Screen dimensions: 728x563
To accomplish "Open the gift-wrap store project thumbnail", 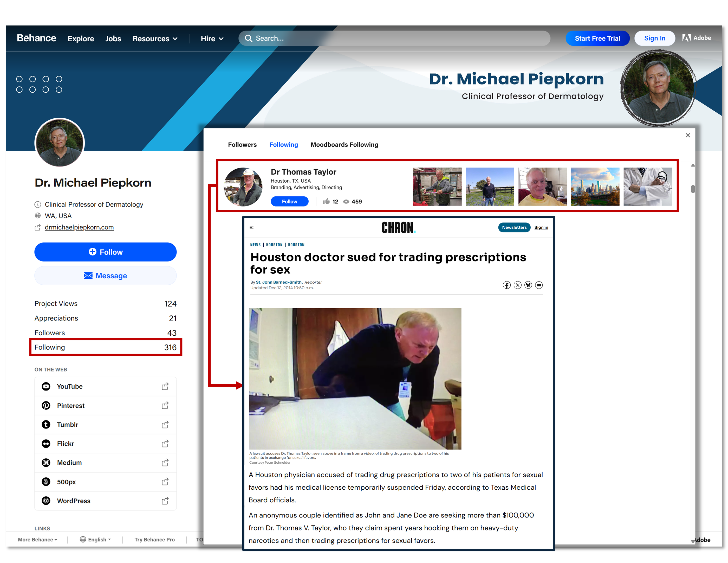I will click(x=437, y=187).
